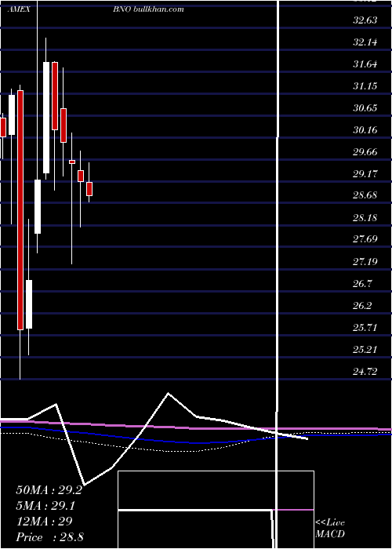The height and width of the screenshot is (549, 392).
Task: Click the 32.63 price axis label
Action: [365, 20]
